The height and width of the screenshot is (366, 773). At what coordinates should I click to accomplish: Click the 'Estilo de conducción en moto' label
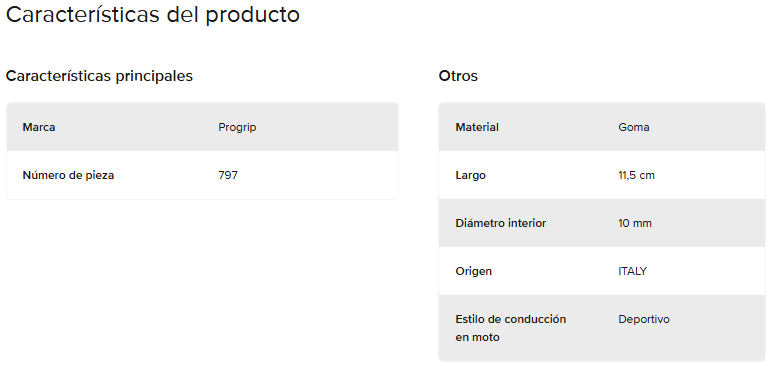click(x=511, y=328)
